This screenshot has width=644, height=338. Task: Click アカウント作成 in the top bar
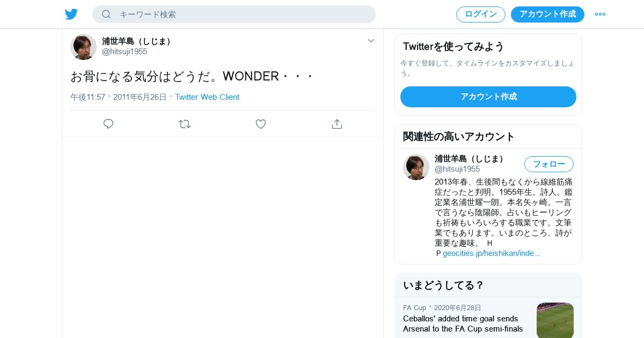[x=547, y=14]
